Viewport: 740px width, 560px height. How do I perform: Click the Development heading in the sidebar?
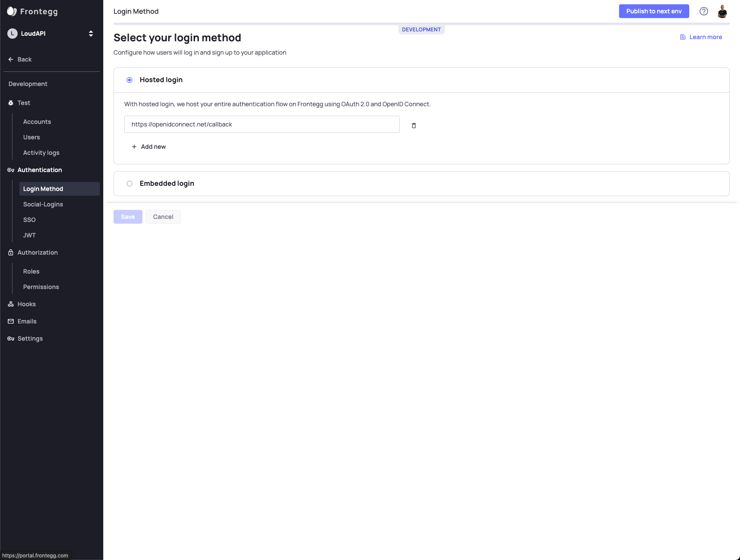(x=28, y=84)
